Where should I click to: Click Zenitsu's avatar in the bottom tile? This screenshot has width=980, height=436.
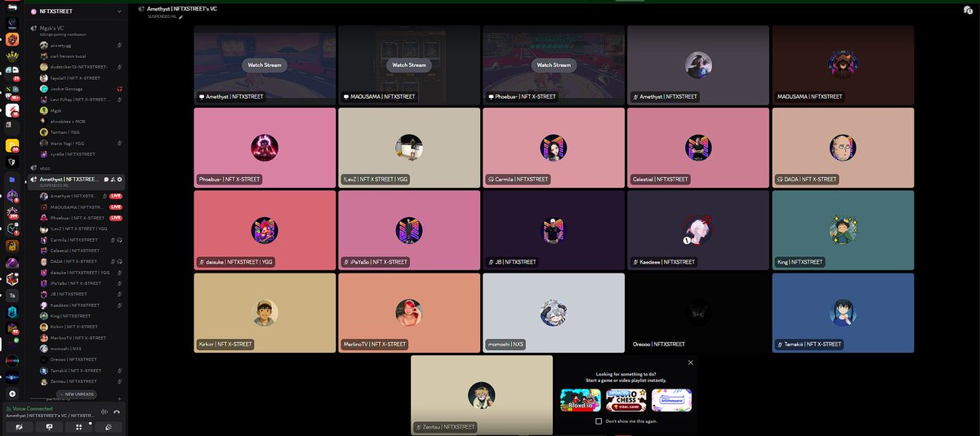pyautogui.click(x=482, y=395)
